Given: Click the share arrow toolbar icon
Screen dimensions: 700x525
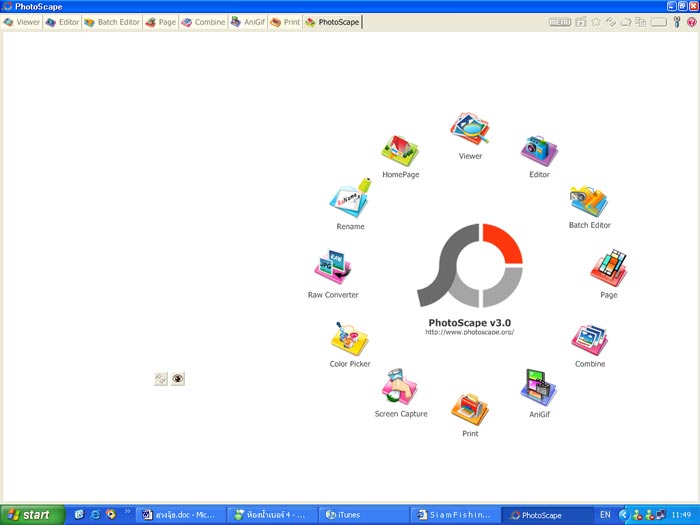Looking at the screenshot, I should click(626, 22).
